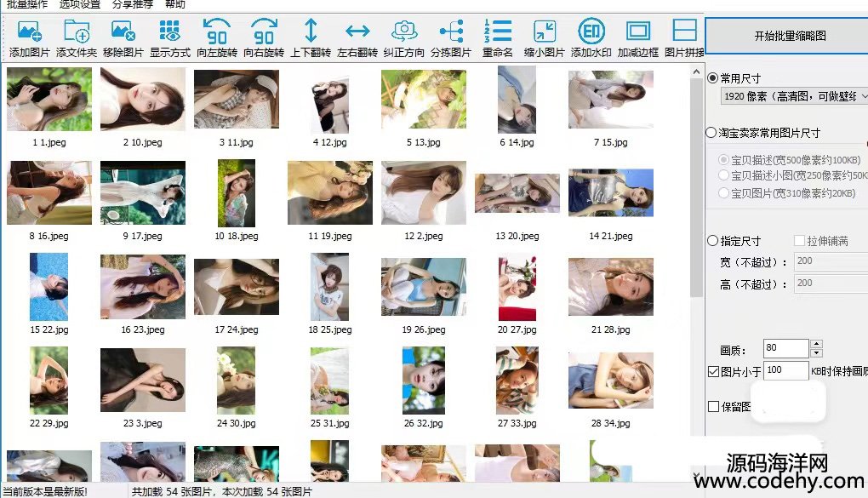Choose 宝贝描述(宽500像素约100KB) option
Screen dimensions: 868x498
(723, 159)
